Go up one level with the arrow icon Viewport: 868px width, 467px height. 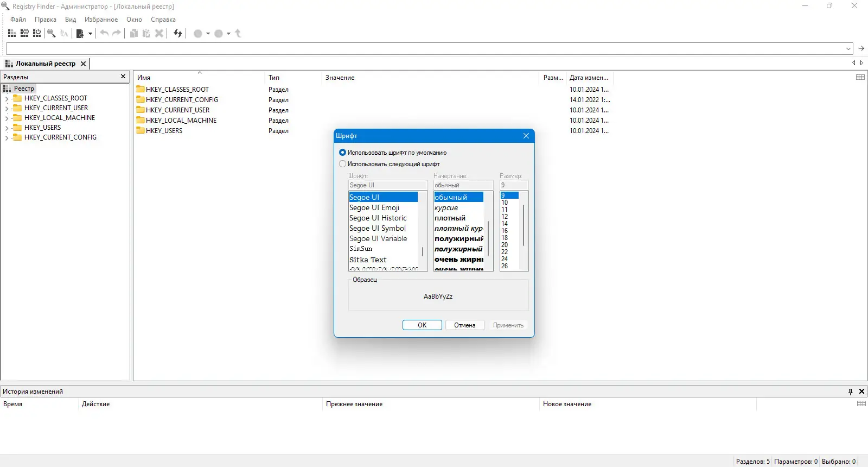[x=238, y=34]
